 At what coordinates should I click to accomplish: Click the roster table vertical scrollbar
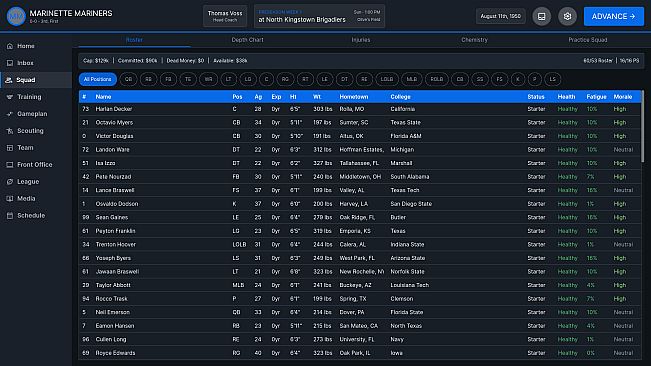[643, 126]
